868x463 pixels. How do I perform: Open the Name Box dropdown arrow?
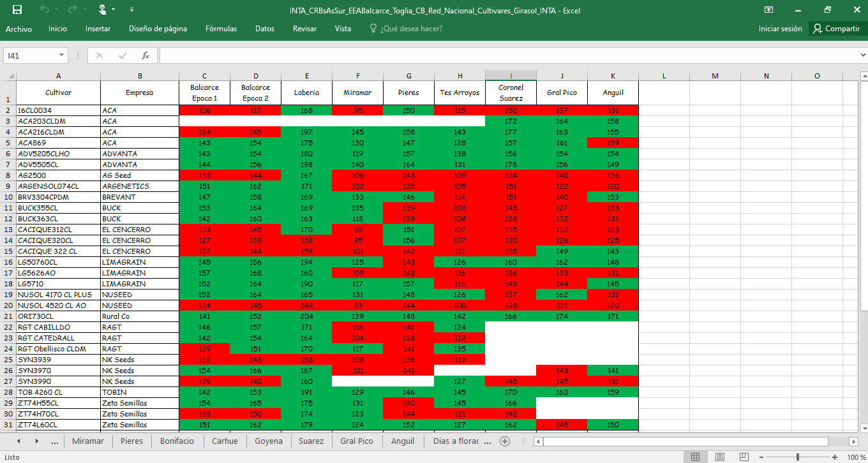tap(61, 55)
